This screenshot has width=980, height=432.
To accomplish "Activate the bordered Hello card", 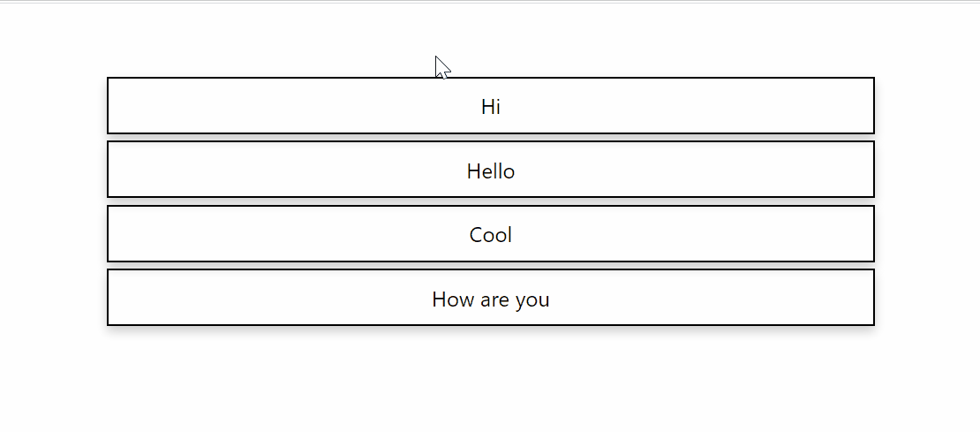I will [491, 170].
